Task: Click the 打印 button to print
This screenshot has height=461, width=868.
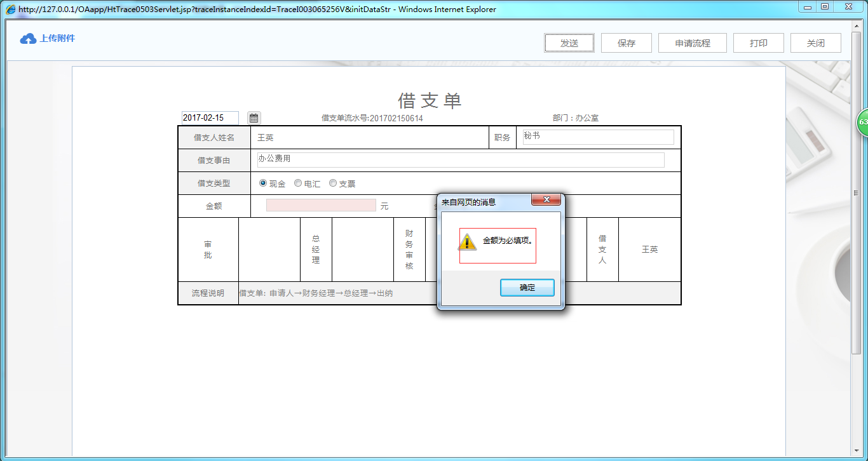Action: point(758,43)
